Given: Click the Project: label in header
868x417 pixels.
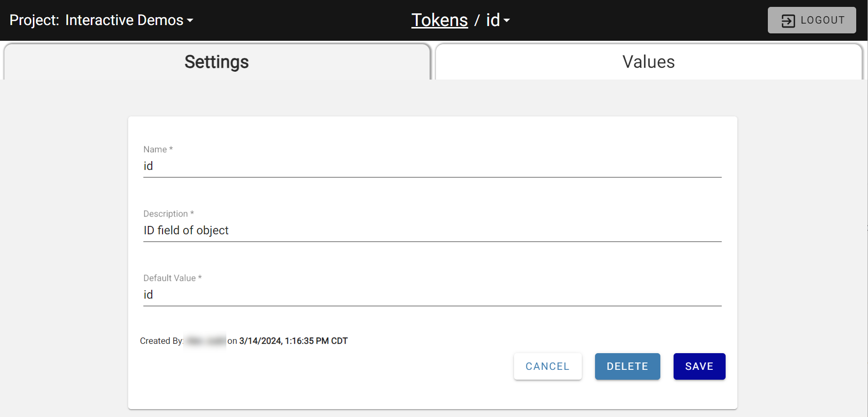Looking at the screenshot, I should coord(34,20).
